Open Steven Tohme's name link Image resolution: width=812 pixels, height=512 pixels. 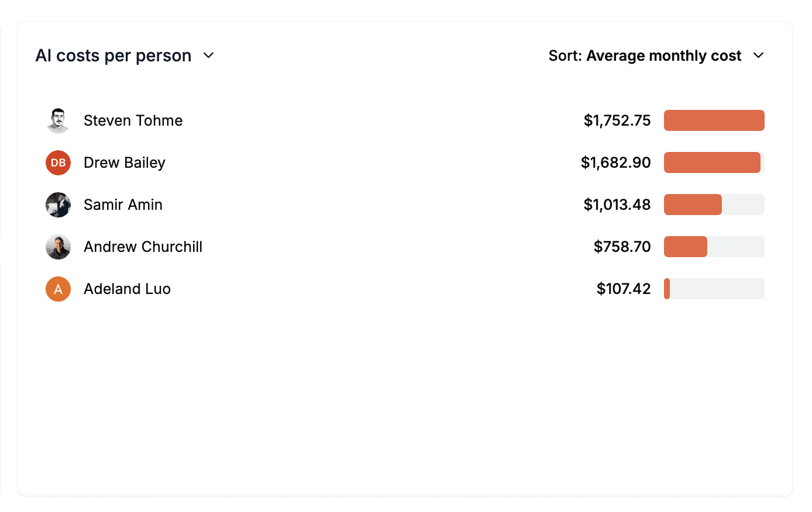[x=133, y=120]
